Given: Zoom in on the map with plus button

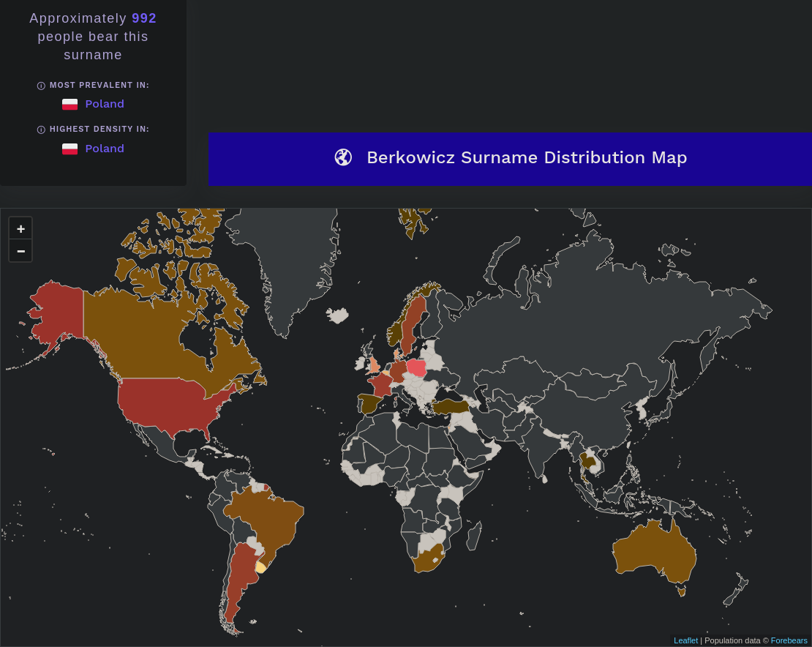Looking at the screenshot, I should (20, 228).
